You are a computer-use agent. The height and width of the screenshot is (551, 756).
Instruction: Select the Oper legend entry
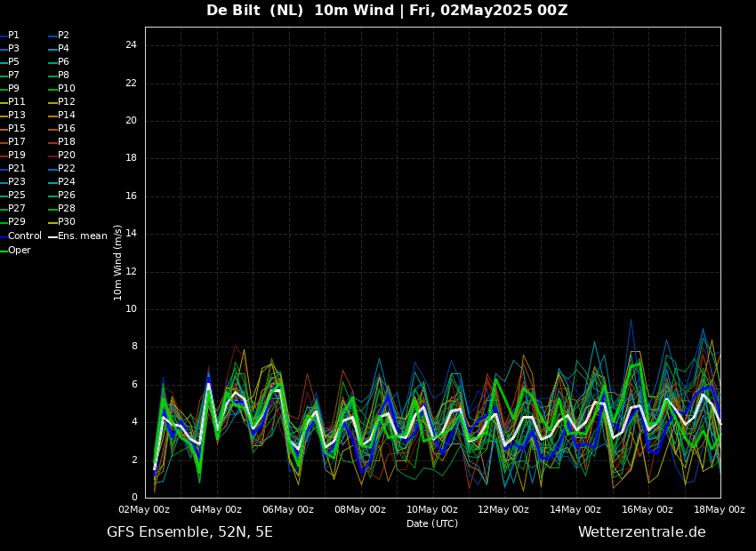coord(20,251)
